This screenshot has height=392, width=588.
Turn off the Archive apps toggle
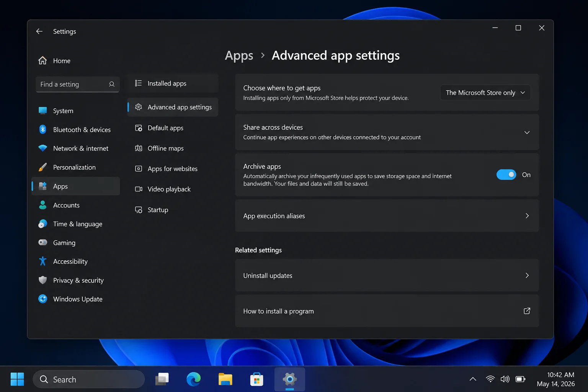tap(506, 175)
